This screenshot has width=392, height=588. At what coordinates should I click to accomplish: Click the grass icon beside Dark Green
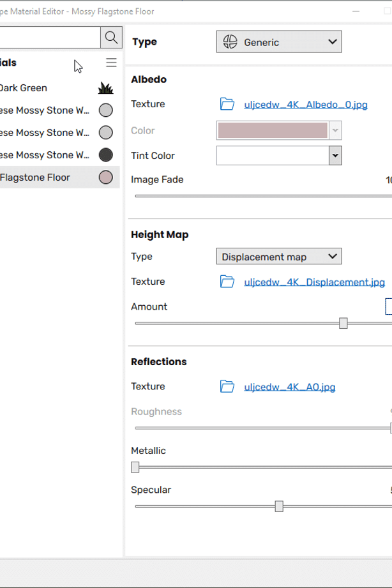[105, 88]
